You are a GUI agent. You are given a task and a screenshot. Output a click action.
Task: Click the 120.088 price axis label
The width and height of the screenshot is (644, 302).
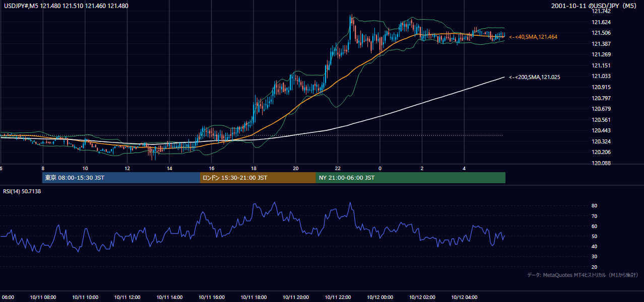click(601, 163)
